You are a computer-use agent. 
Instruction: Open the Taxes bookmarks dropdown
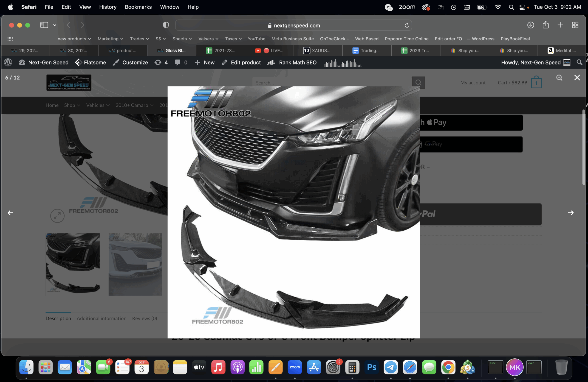[233, 39]
